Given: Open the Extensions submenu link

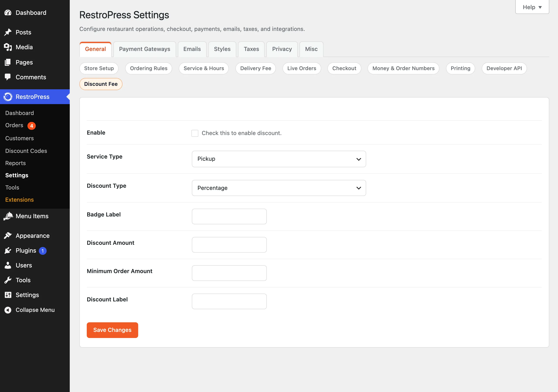Looking at the screenshot, I should pos(19,200).
